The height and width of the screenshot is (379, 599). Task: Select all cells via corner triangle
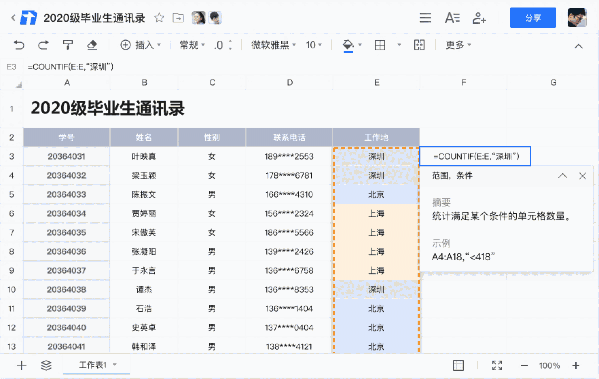coord(18,84)
